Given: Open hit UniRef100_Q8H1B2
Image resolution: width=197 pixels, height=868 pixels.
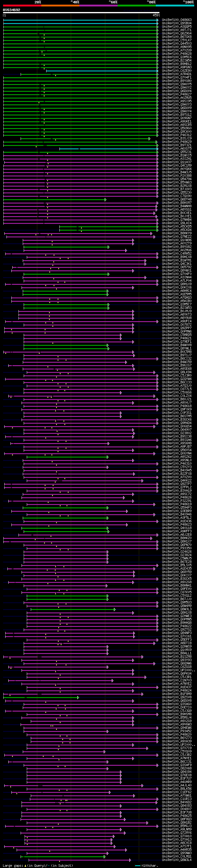Looking at the screenshot, I should [x=177, y=822].
